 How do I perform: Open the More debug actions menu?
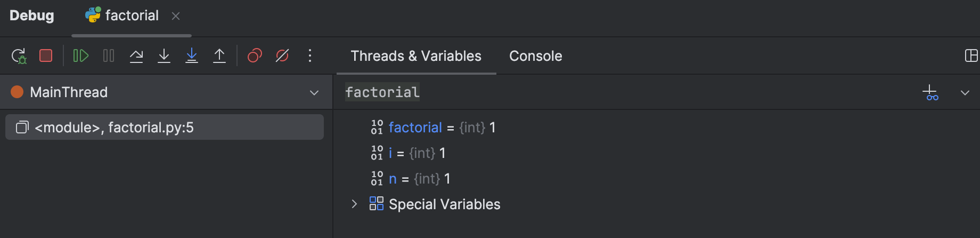point(310,55)
